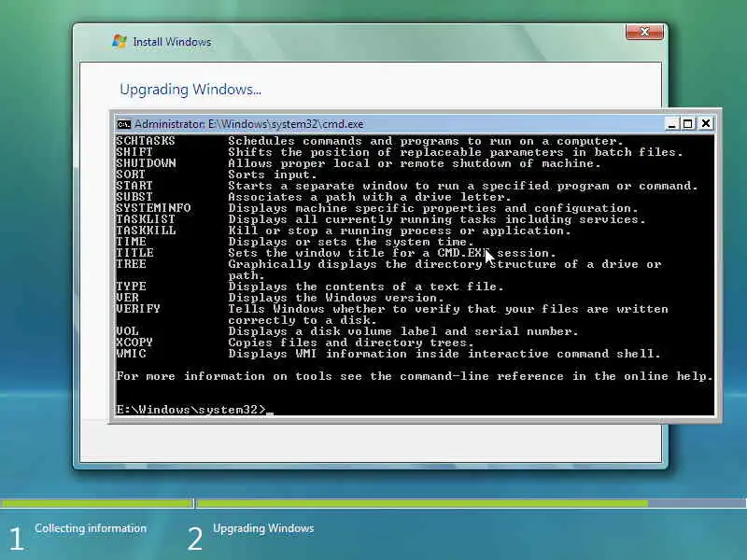Click the SUBST command name

134,197
